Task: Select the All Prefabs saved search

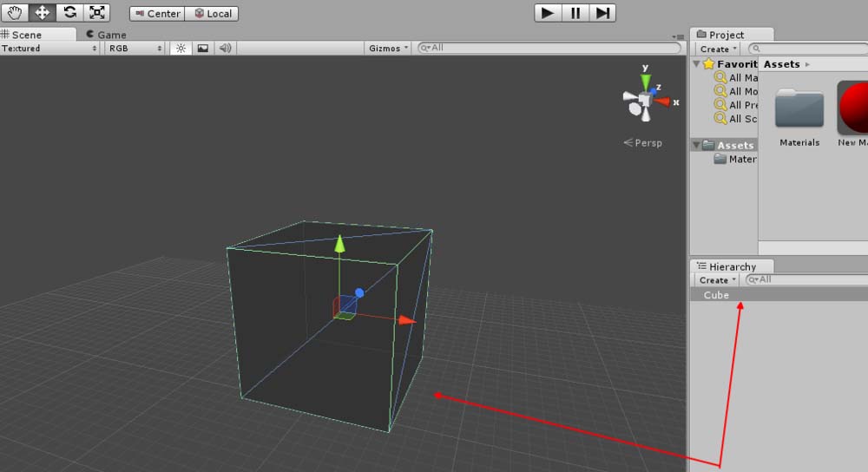Action: [736, 105]
